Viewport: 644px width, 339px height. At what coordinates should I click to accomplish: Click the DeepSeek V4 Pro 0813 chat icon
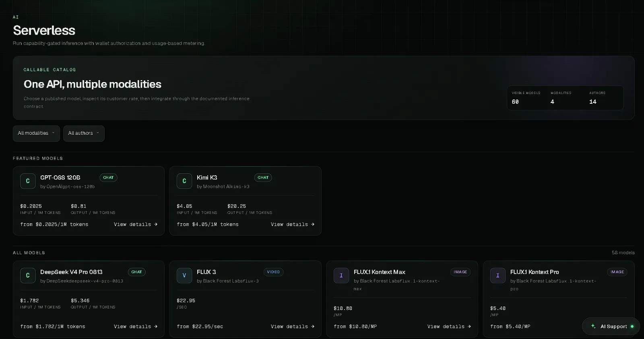[28, 275]
